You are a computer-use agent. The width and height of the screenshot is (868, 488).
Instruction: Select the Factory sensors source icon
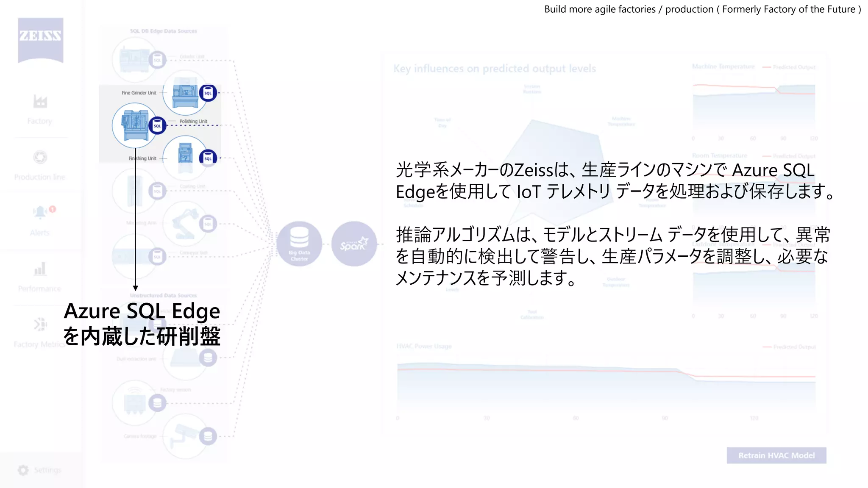[135, 403]
